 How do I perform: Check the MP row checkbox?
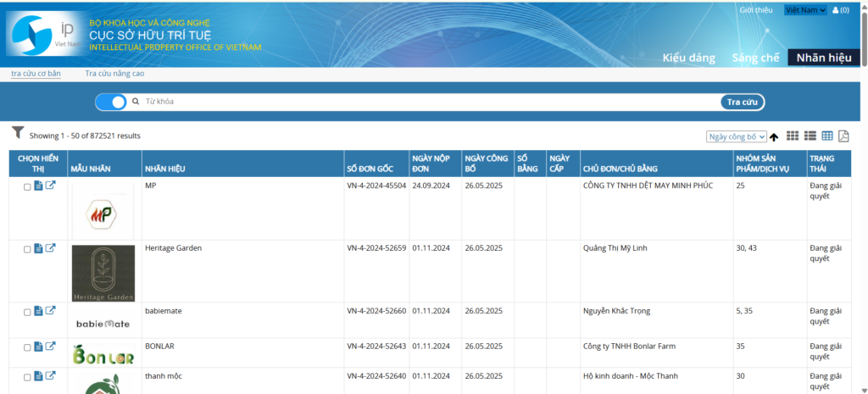click(27, 187)
